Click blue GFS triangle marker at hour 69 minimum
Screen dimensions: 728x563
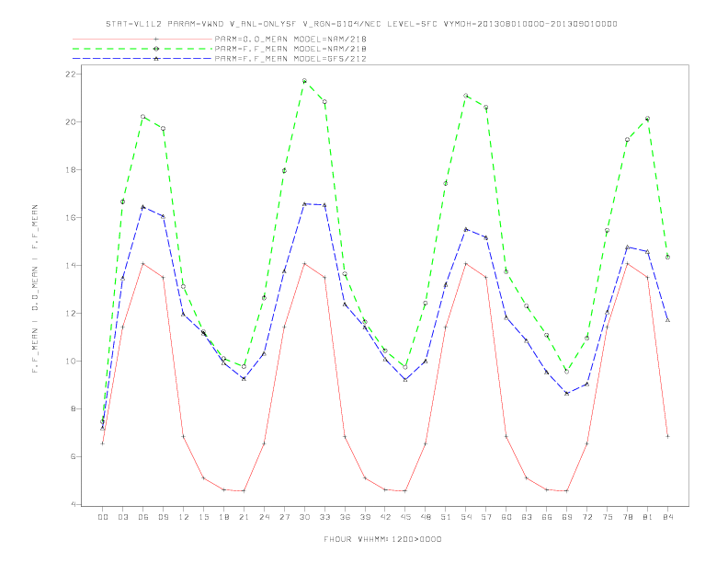coord(567,394)
